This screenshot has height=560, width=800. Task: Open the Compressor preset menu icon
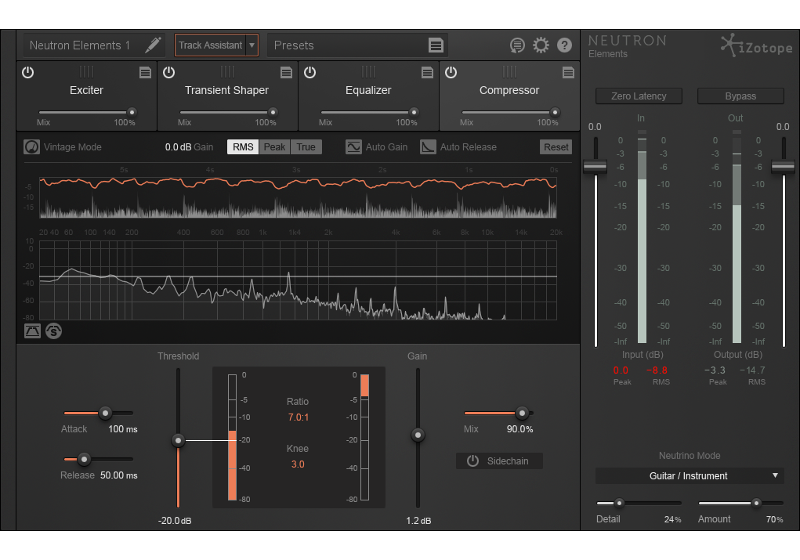coord(568,72)
